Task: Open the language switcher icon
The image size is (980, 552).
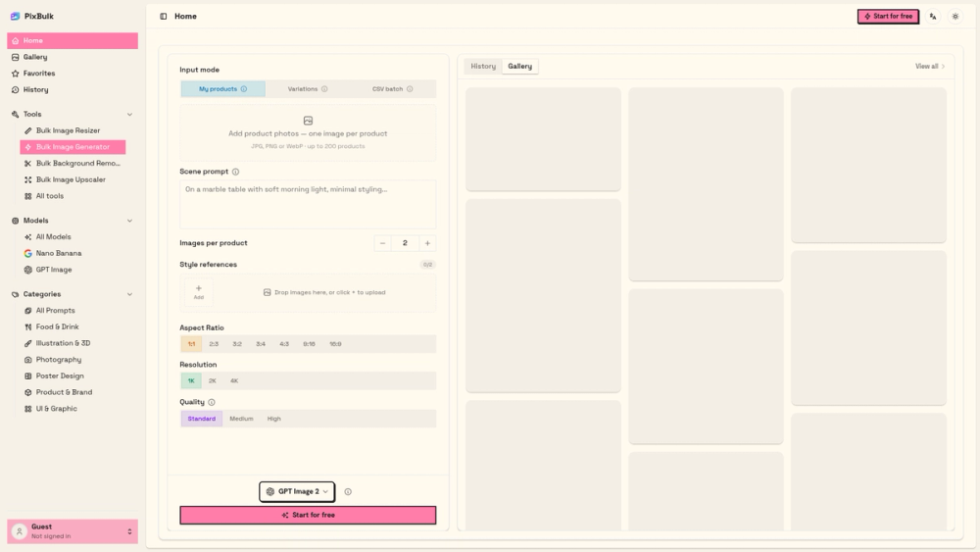Action: (x=933, y=17)
